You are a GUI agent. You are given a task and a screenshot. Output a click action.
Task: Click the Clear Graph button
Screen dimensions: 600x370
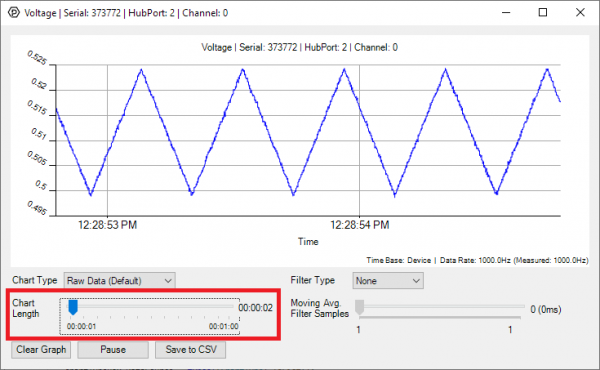pos(41,350)
